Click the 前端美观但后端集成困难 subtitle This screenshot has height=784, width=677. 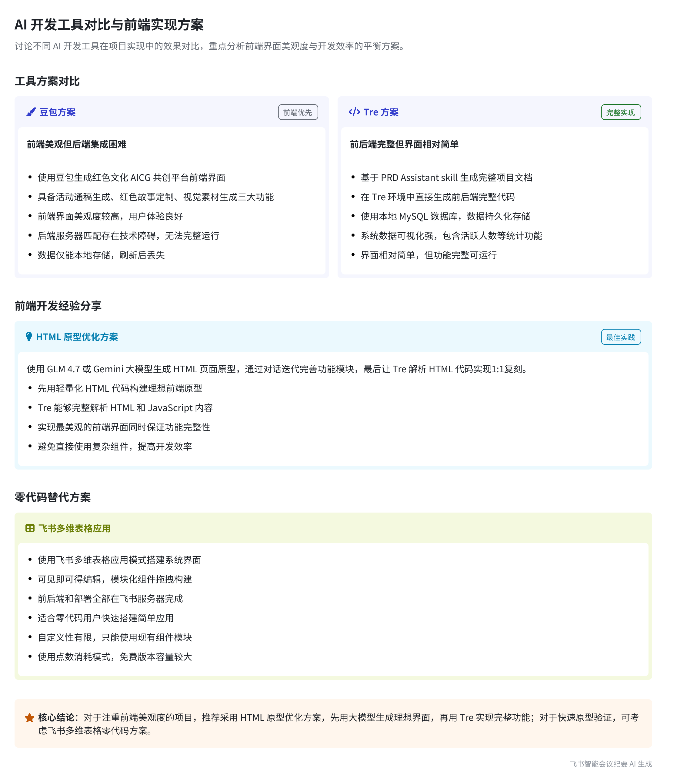coord(76,145)
